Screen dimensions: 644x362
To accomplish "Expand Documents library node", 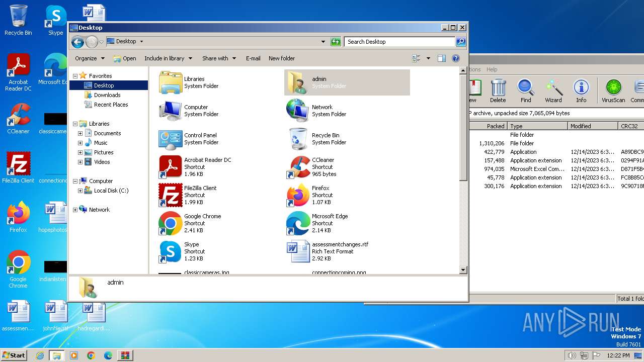I will click(80, 133).
